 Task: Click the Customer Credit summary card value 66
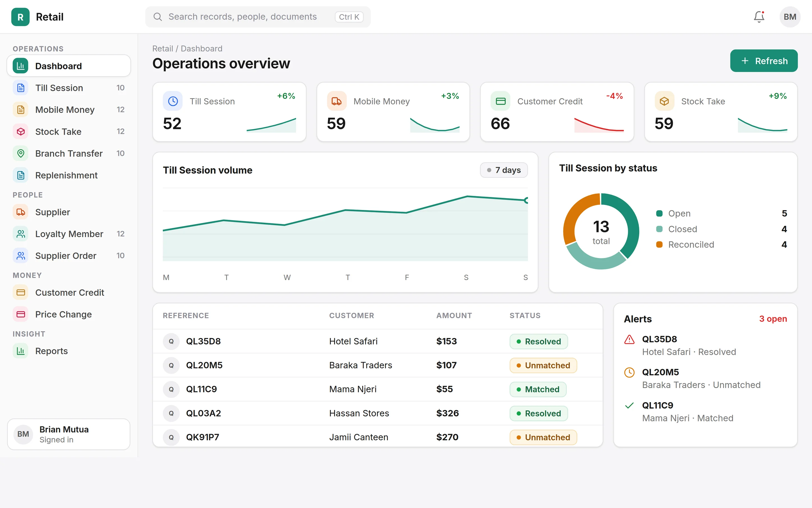click(x=500, y=124)
